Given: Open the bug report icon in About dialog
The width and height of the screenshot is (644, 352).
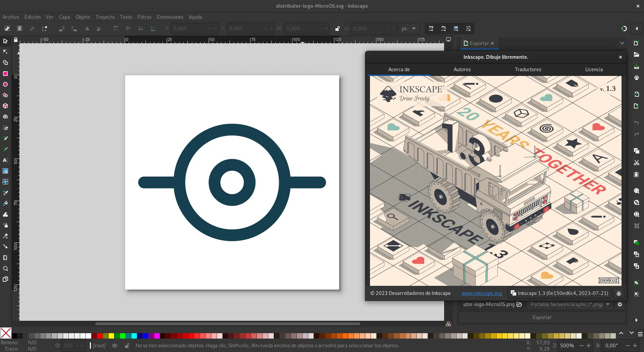Looking at the screenshot, I should pos(619,293).
